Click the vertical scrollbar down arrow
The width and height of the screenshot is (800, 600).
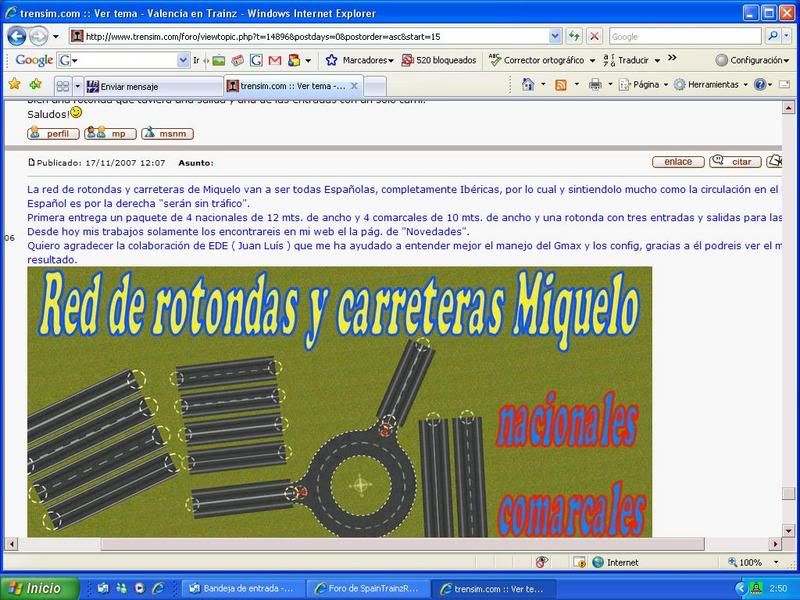pos(788,531)
